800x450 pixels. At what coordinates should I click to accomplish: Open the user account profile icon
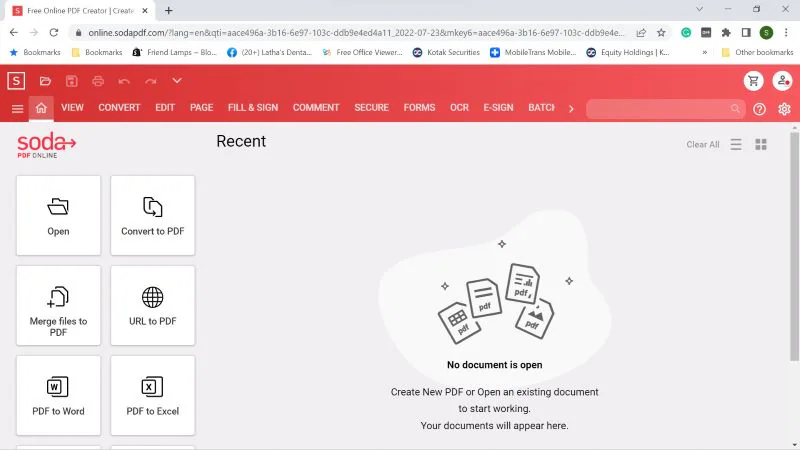pyautogui.click(x=782, y=81)
